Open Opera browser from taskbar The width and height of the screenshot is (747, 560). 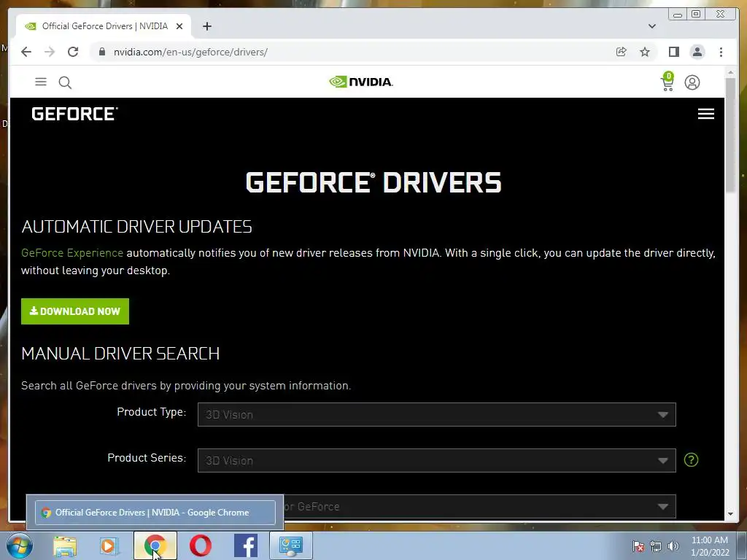point(201,545)
